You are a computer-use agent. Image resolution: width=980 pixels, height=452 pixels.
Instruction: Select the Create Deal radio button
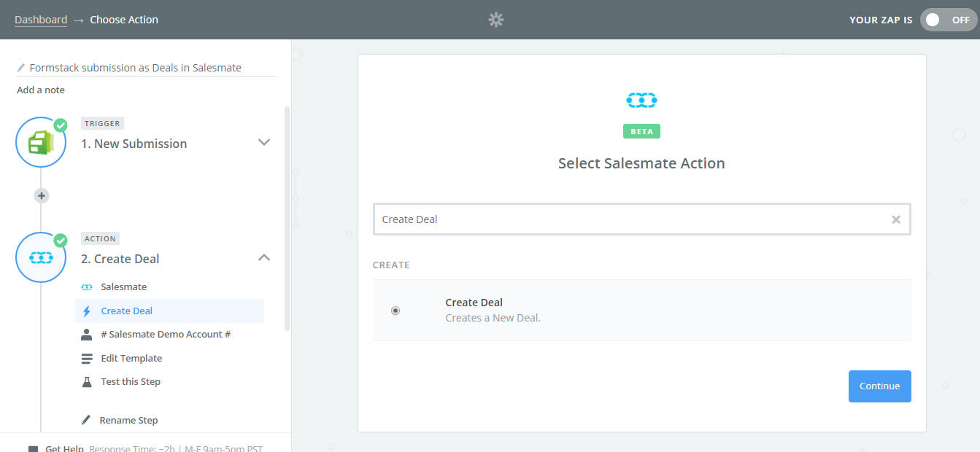point(396,311)
